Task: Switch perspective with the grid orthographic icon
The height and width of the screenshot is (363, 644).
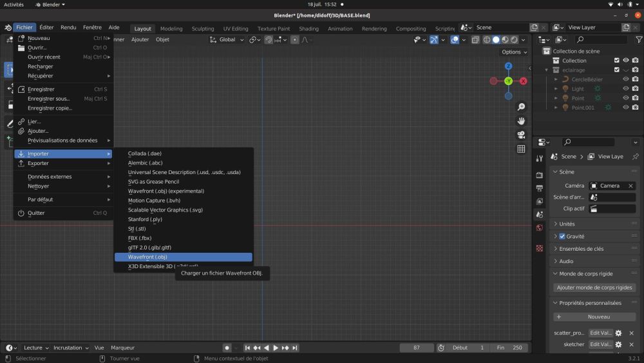Action: click(521, 149)
